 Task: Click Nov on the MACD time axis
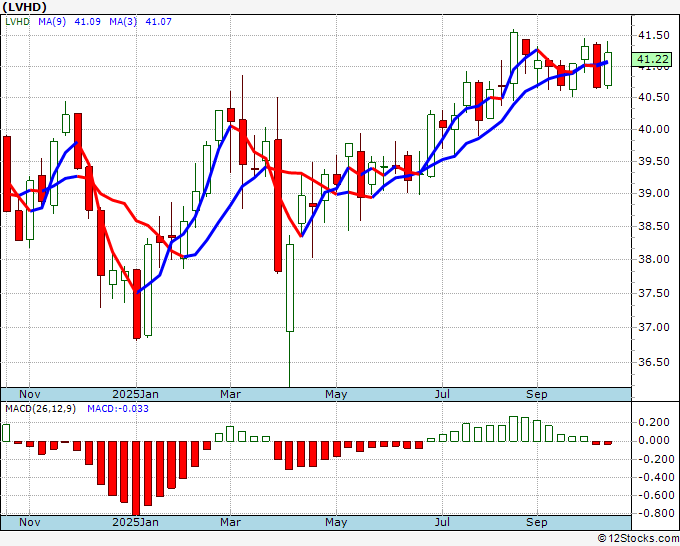(x=29, y=522)
